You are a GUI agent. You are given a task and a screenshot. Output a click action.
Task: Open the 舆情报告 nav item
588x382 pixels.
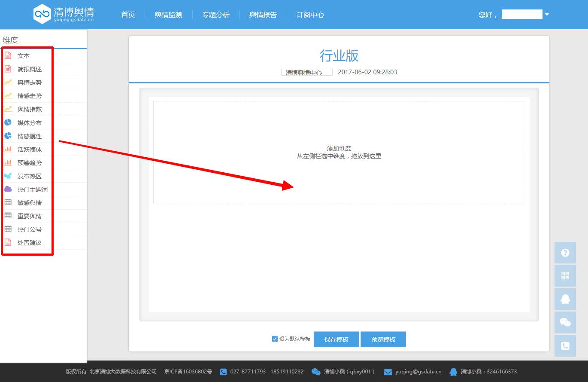click(263, 15)
